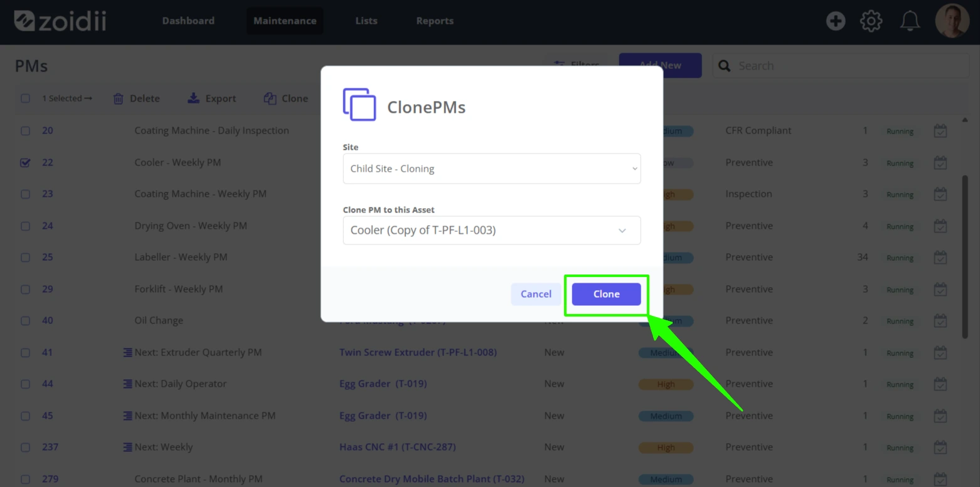Image resolution: width=980 pixels, height=487 pixels.
Task: Open the plus add icon in header
Action: click(x=835, y=21)
